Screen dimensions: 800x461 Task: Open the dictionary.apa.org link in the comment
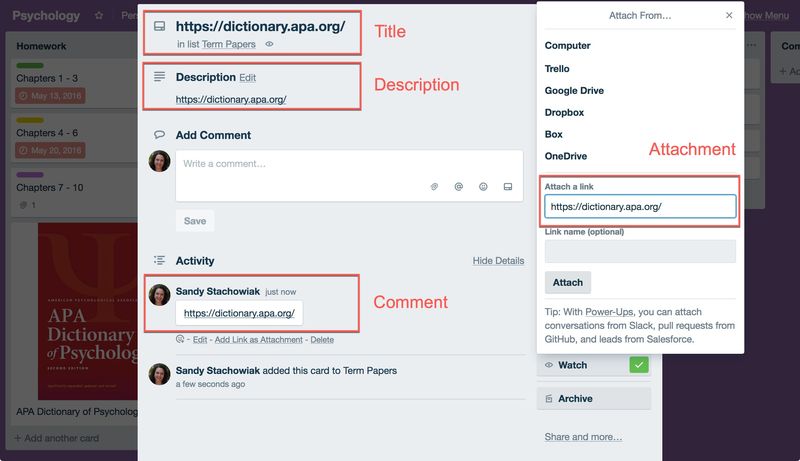point(239,313)
